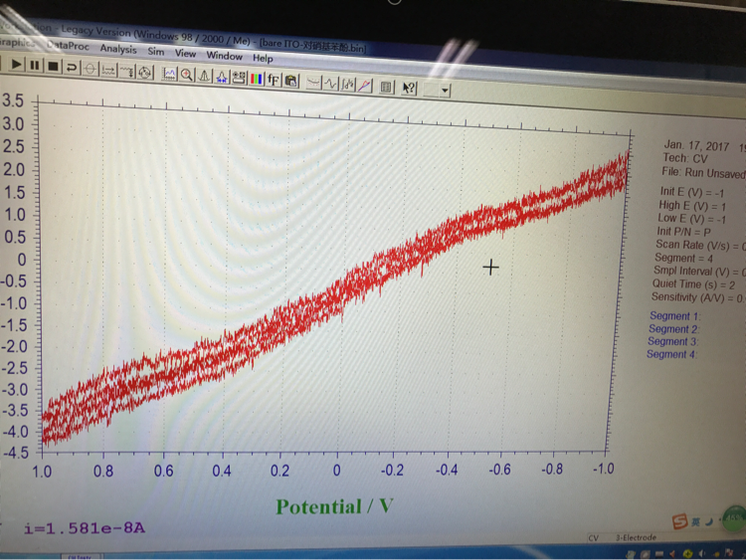
Task: Click the peak definition blue peak icon
Action: (x=221, y=77)
